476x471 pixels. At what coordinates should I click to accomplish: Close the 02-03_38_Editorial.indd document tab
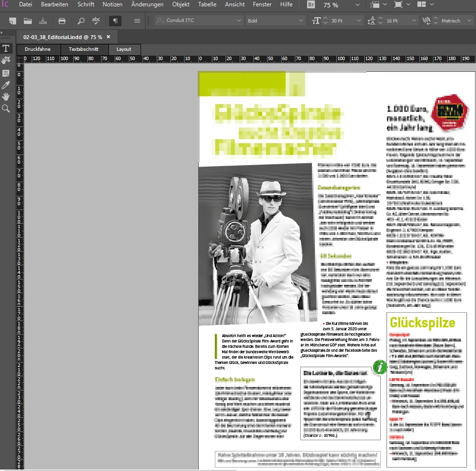(x=108, y=37)
